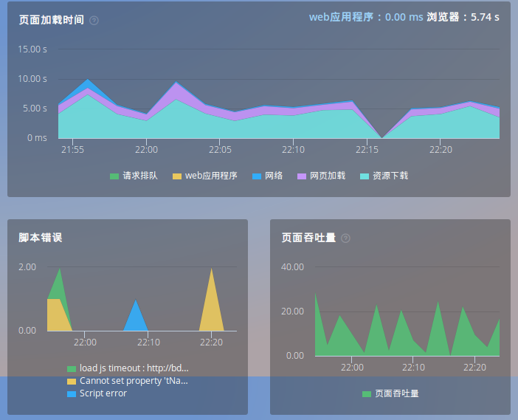Click green 请求排队 color swatch

(114, 176)
